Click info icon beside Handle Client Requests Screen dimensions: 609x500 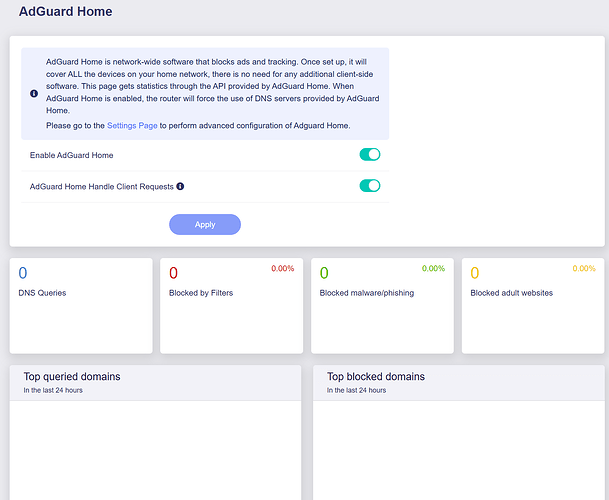tap(180, 186)
